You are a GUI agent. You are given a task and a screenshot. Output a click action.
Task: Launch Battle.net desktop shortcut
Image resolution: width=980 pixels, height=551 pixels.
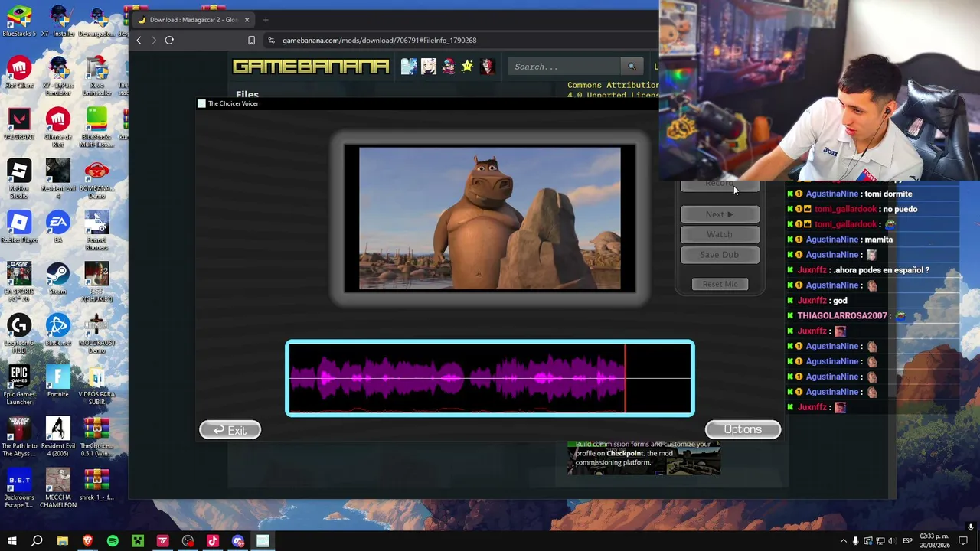(x=57, y=330)
